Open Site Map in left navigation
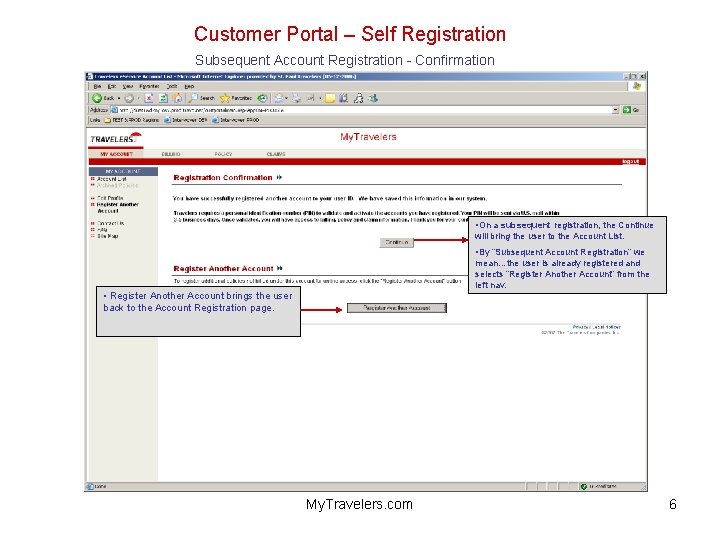The width and height of the screenshot is (720, 540). pyautogui.click(x=107, y=236)
